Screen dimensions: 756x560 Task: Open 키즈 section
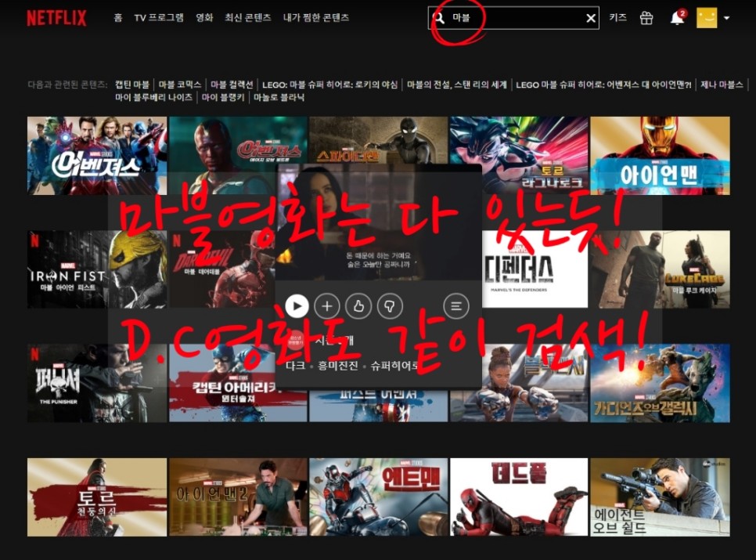pyautogui.click(x=617, y=18)
